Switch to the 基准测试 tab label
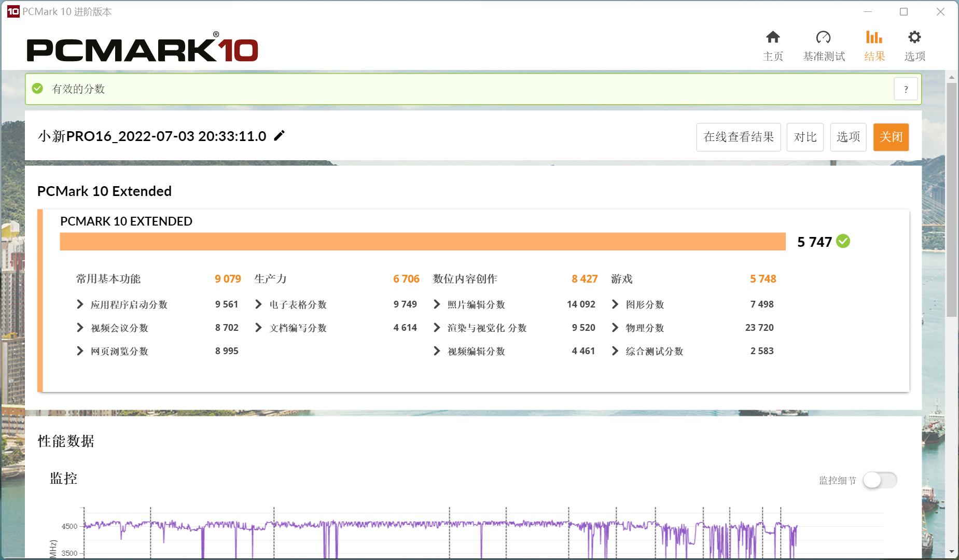 tap(824, 57)
